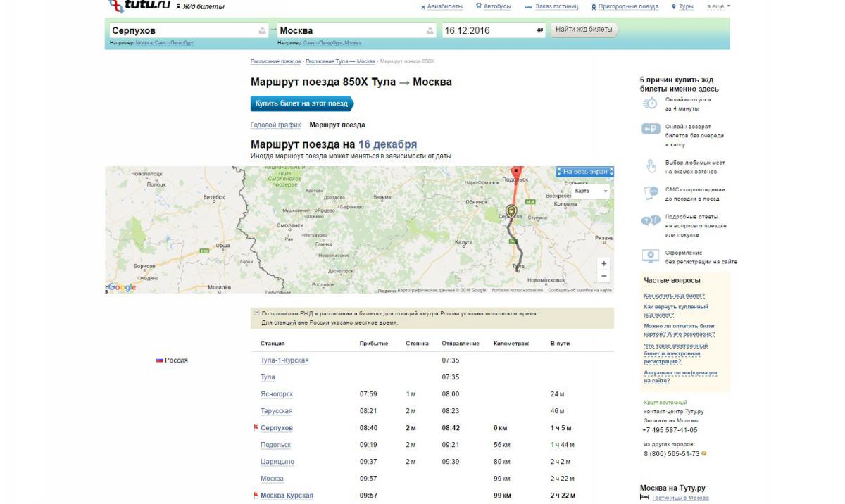This screenshot has width=845, height=504.
Task: Click station icon in Москва arrival field
Action: click(x=430, y=31)
